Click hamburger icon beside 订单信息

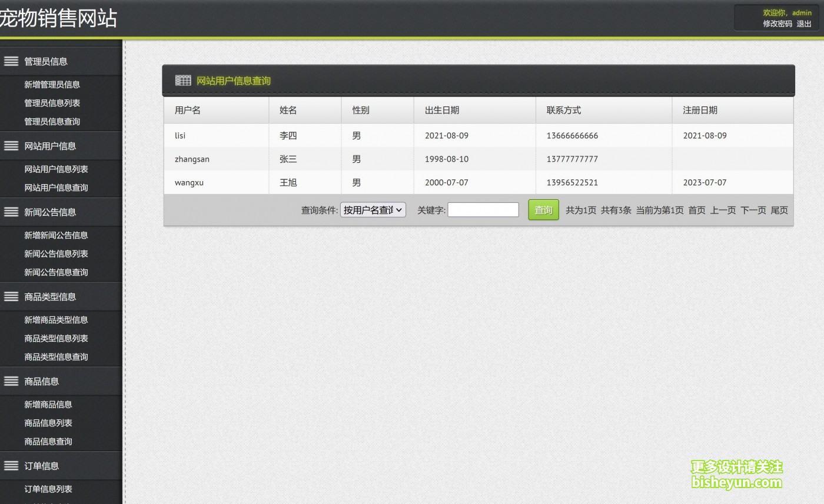[11, 466]
